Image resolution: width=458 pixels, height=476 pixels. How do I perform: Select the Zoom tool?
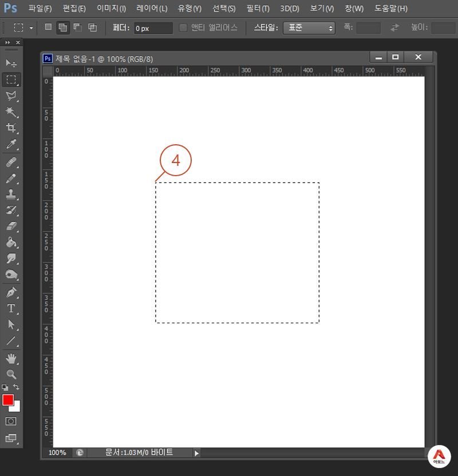pos(11,374)
